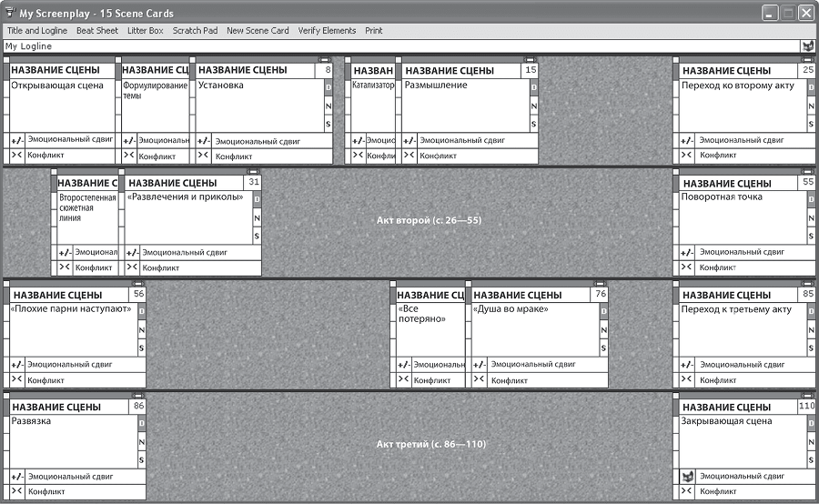Click the >< icon on the «Плохие парни наступают» card
This screenshot has width=819, height=504.
click(16, 379)
